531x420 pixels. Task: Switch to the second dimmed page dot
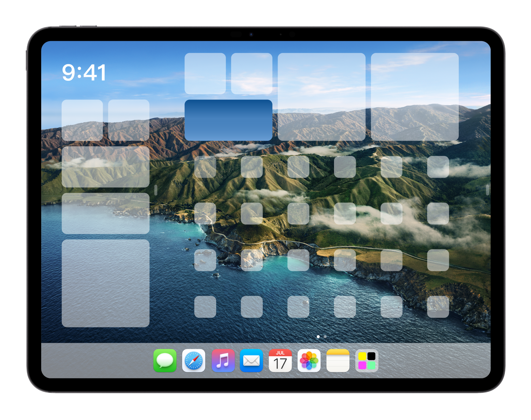click(x=325, y=337)
